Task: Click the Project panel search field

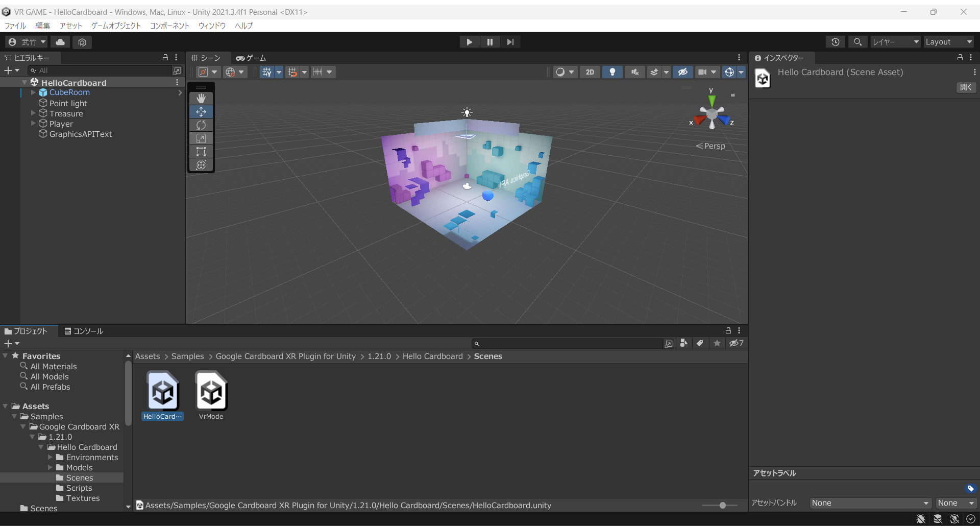Action: (567, 344)
